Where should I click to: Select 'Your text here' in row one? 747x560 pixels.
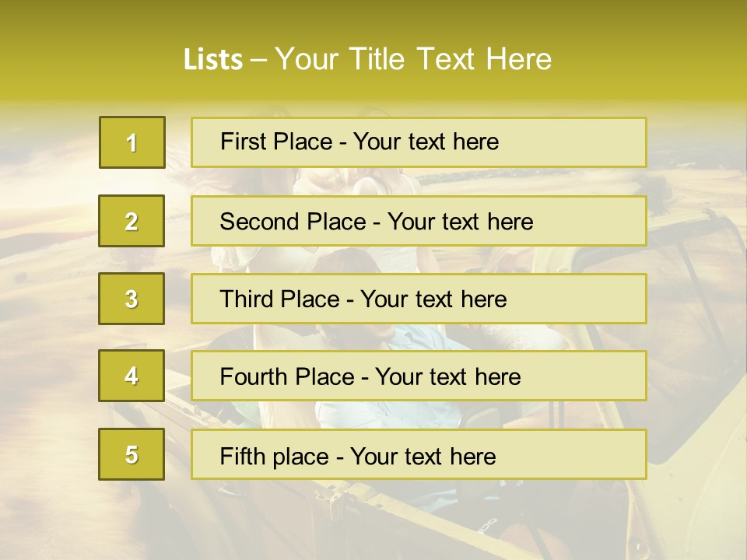[x=426, y=142]
